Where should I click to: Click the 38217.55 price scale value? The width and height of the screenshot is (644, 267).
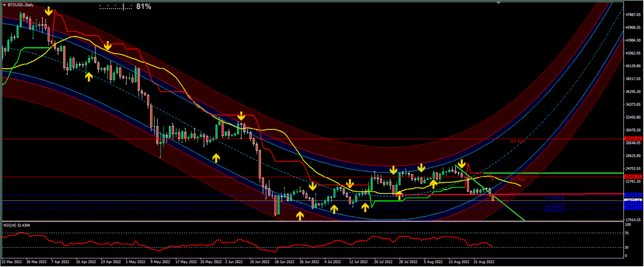(x=634, y=79)
